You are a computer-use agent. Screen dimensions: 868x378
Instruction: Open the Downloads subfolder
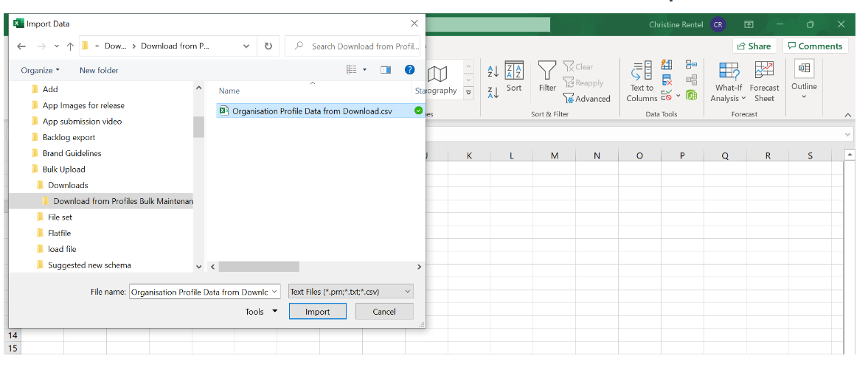68,186
